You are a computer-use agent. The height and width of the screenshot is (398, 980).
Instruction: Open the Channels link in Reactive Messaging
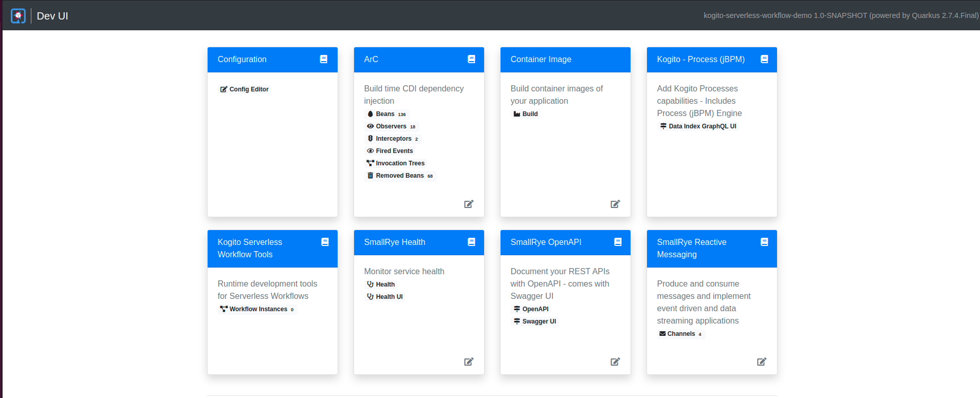(x=680, y=334)
